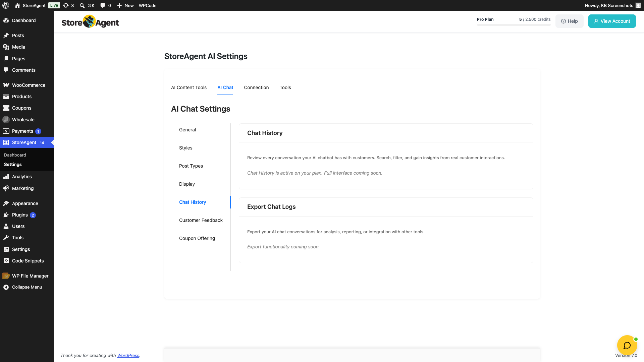Viewport: 644px width, 362px height.
Task: Click the Marketing megaphone icon
Action: point(6,188)
